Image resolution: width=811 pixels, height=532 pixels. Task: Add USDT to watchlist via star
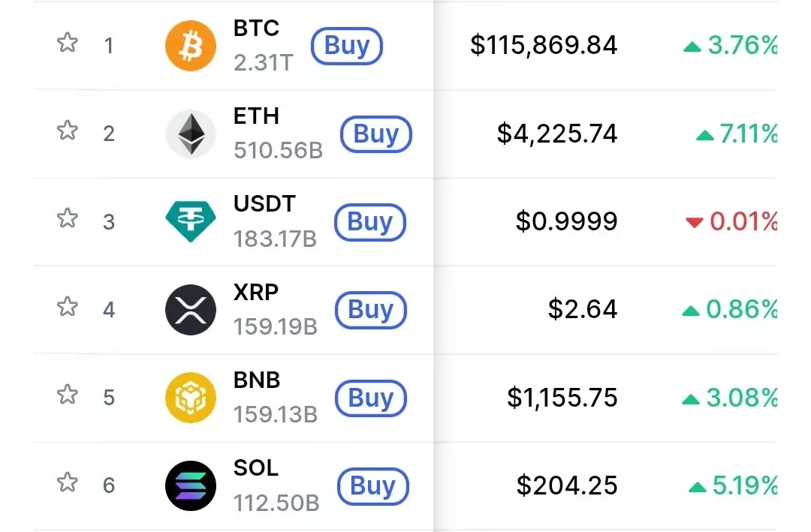68,218
